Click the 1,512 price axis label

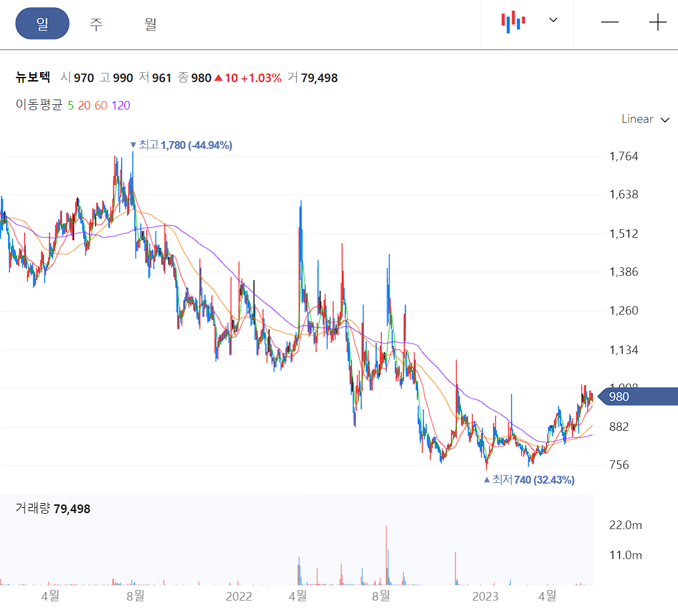(x=623, y=234)
